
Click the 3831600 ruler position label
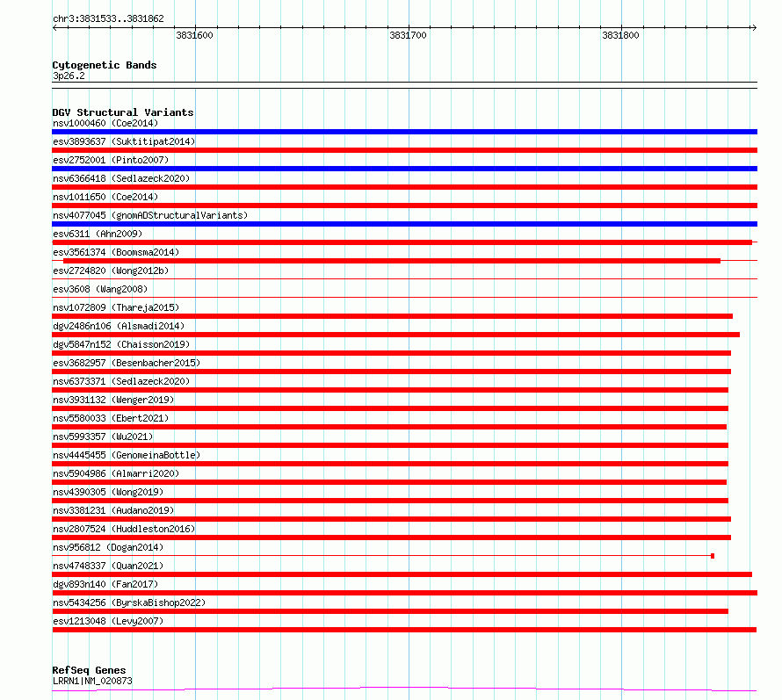(194, 35)
